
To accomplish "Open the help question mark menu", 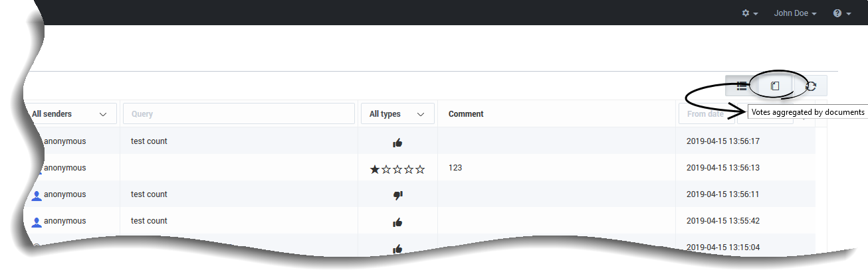I will coord(842,13).
